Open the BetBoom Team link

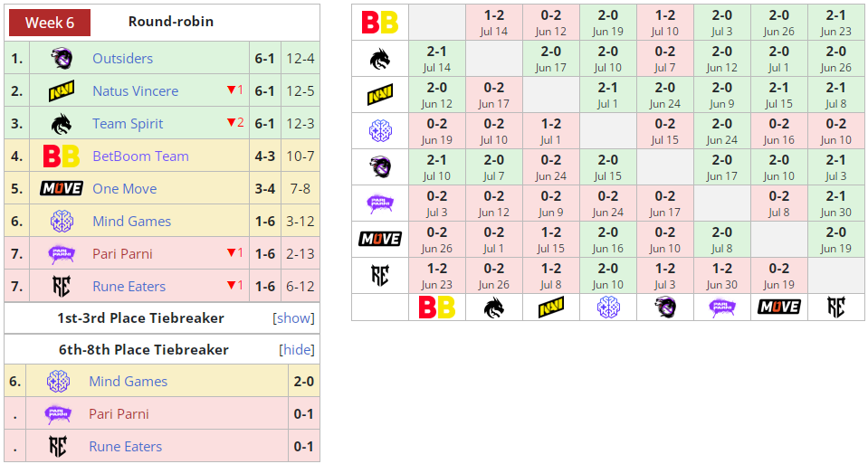pyautogui.click(x=140, y=156)
